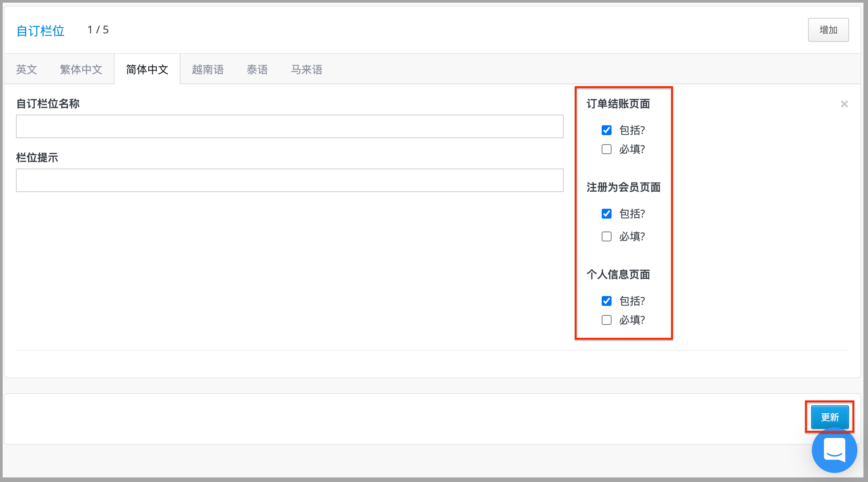This screenshot has width=868, height=482.
Task: Uncheck 包括 under 个人信息页面
Action: [x=606, y=301]
